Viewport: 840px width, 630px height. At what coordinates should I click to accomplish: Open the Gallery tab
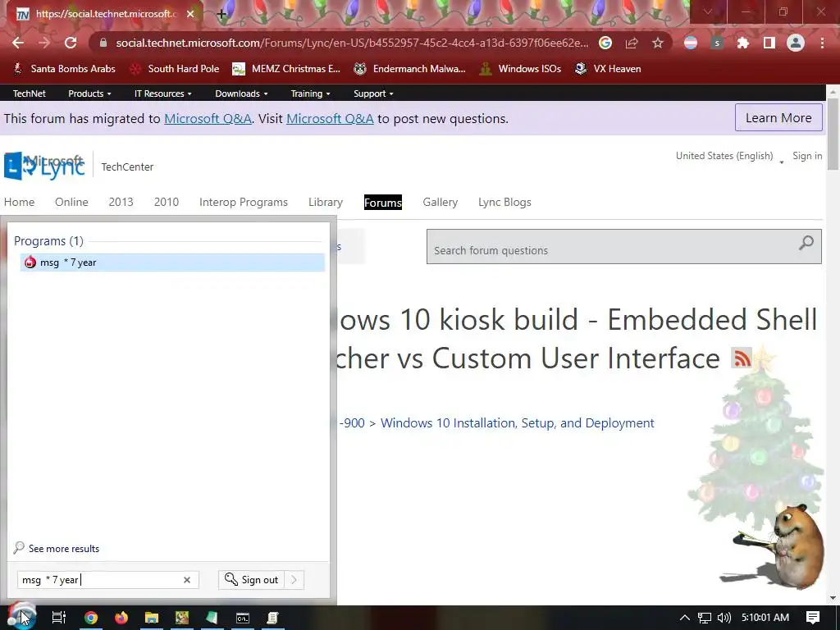(x=440, y=202)
